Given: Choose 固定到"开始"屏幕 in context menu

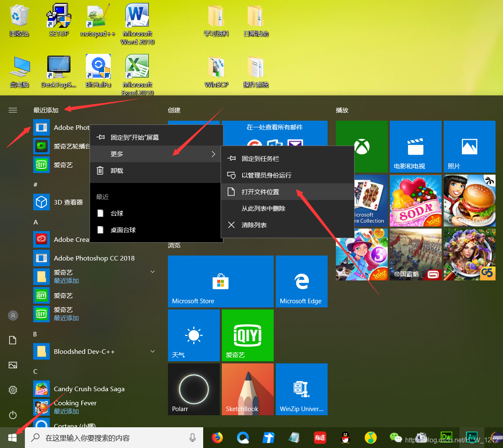Looking at the screenshot, I should coord(156,137).
